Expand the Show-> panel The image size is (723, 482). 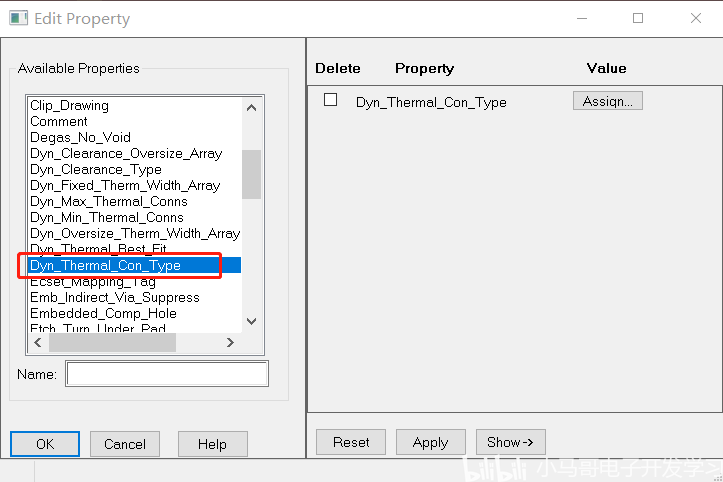tap(510, 442)
